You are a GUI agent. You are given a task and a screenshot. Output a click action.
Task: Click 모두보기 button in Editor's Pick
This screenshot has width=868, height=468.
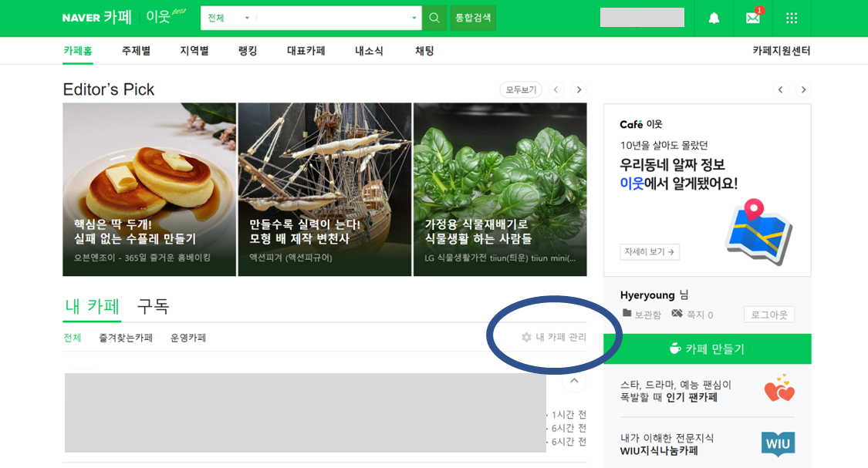(521, 89)
